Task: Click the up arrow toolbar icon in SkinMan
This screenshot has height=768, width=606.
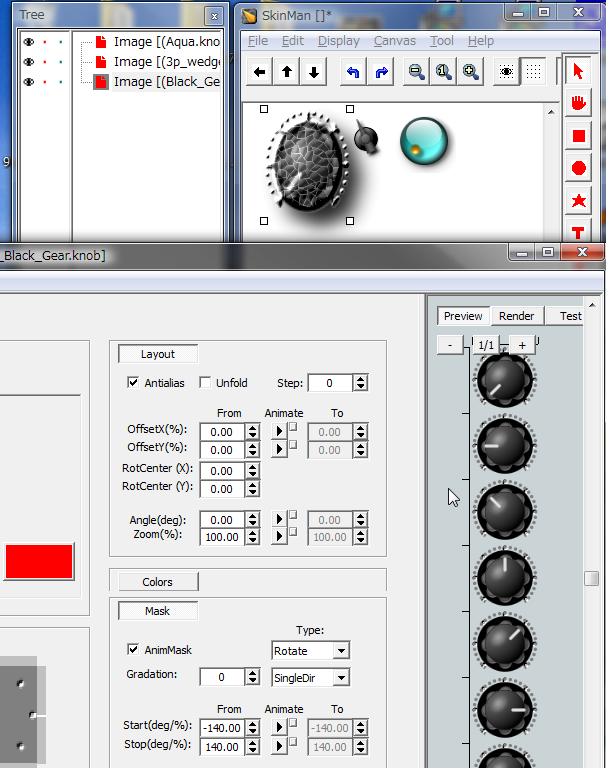Action: tap(287, 72)
